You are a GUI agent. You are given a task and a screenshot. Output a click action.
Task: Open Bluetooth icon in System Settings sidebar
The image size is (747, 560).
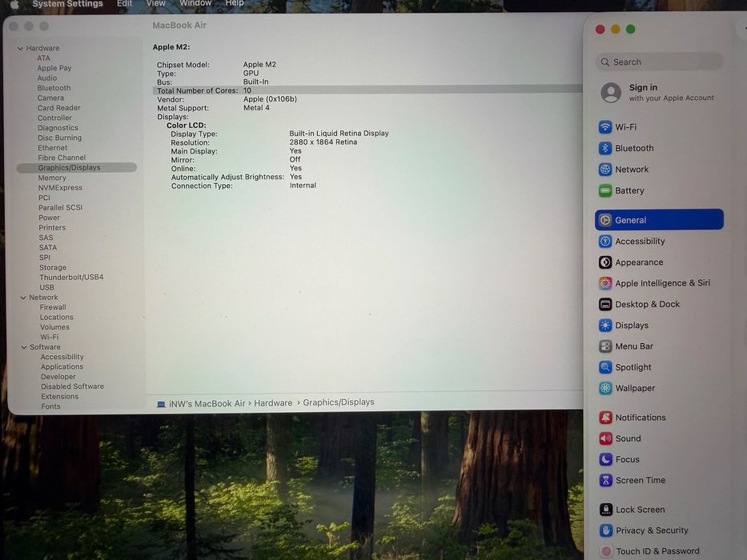pos(605,148)
